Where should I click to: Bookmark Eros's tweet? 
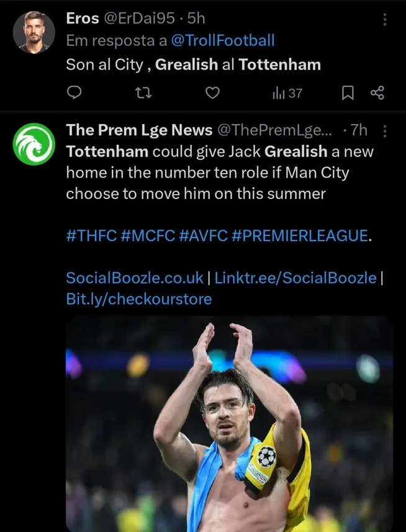pyautogui.click(x=348, y=93)
